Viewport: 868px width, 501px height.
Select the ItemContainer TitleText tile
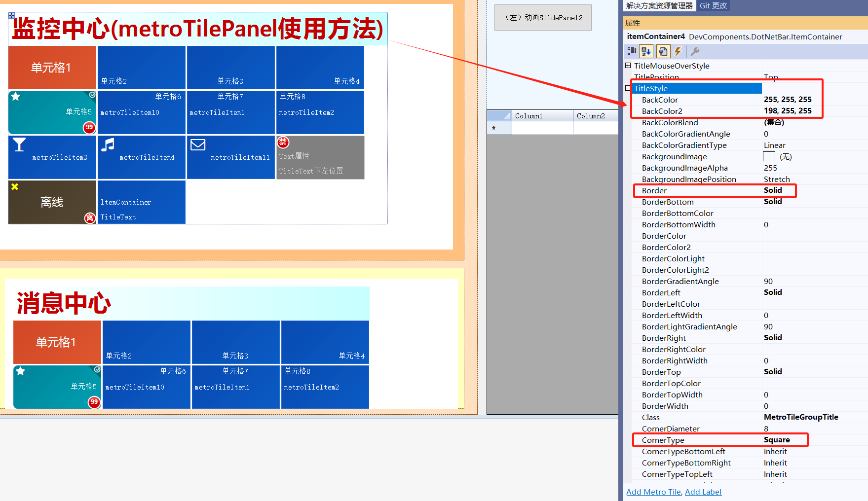pos(142,202)
